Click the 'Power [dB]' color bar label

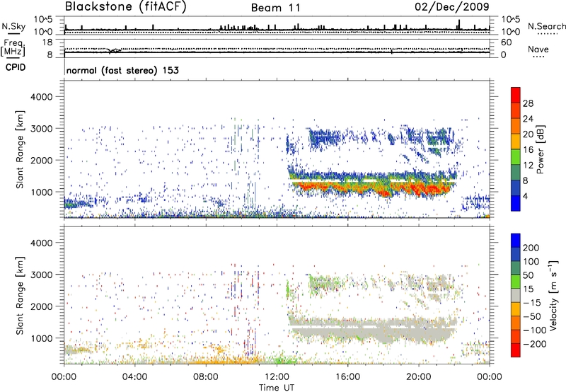(541, 149)
